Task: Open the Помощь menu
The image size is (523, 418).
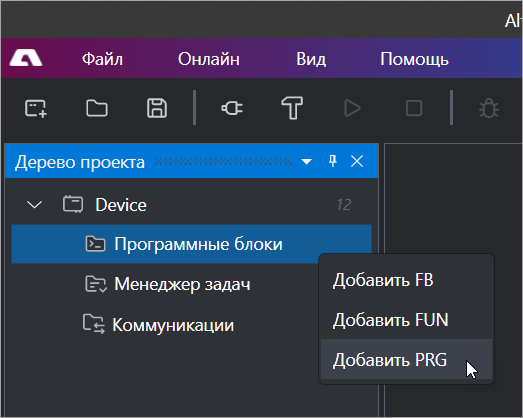Action: coord(415,59)
